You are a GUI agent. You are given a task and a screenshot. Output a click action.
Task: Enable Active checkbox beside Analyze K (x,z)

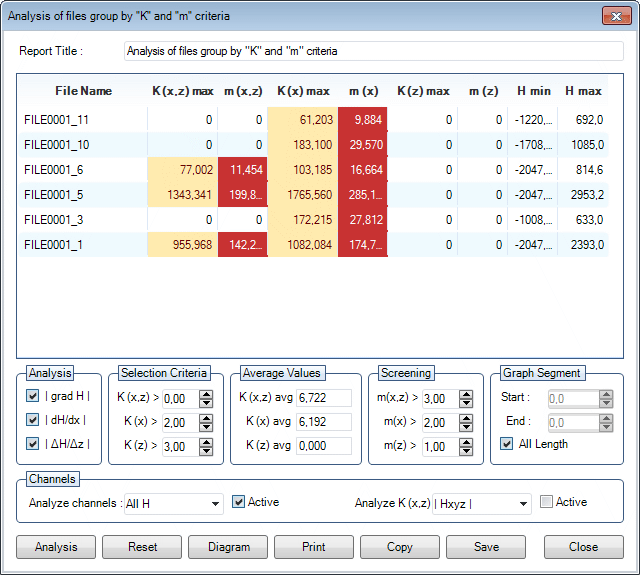[546, 502]
